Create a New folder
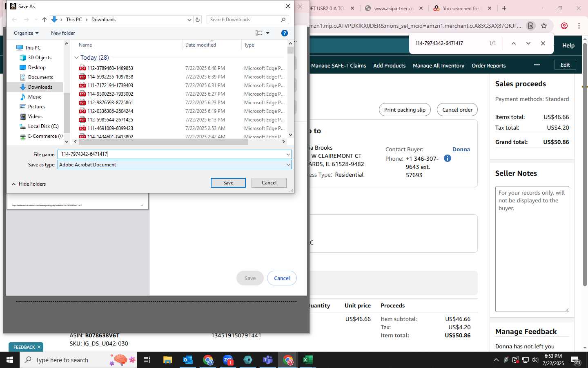 pyautogui.click(x=63, y=33)
